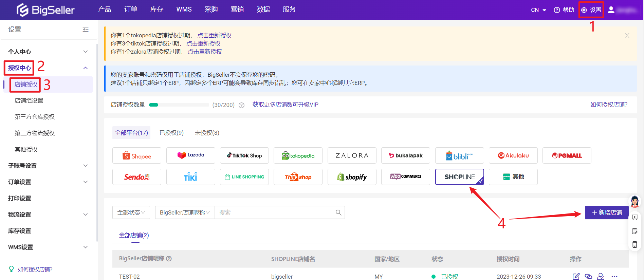Open the 库存 top menu

tap(157, 10)
